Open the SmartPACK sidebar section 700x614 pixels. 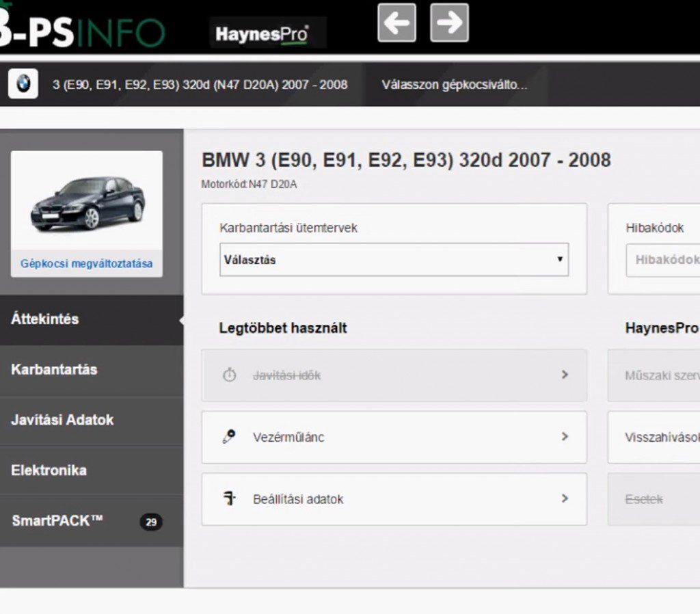point(92,521)
